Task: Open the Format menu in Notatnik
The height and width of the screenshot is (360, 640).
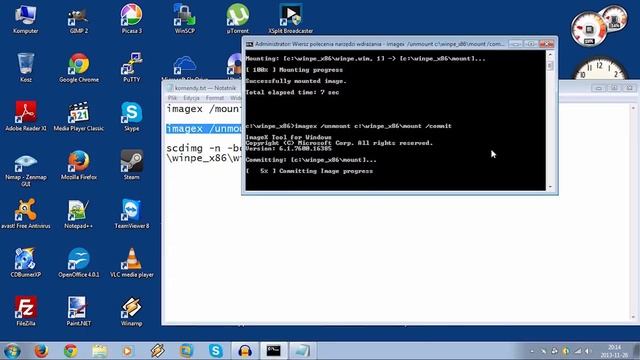Action: 215,98
